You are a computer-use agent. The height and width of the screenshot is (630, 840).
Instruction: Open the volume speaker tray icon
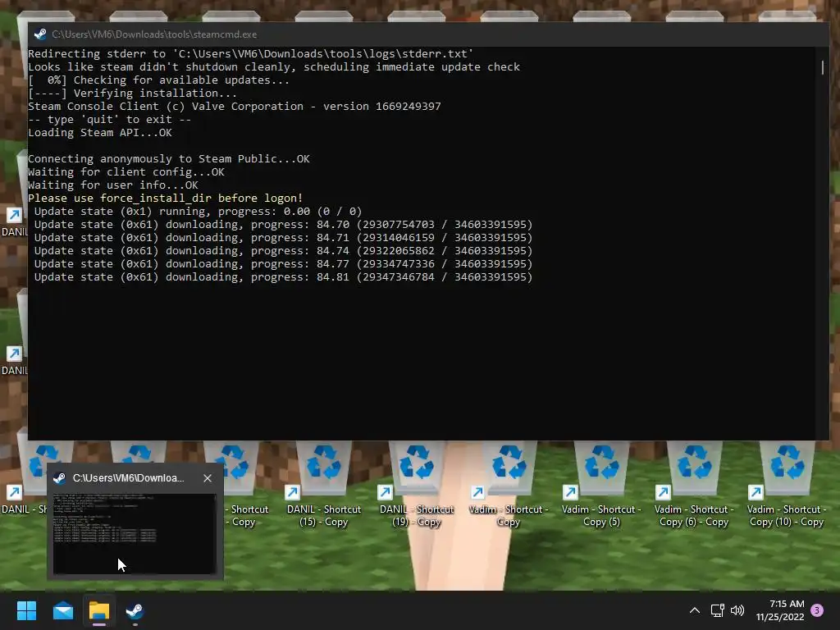[x=737, y=610]
